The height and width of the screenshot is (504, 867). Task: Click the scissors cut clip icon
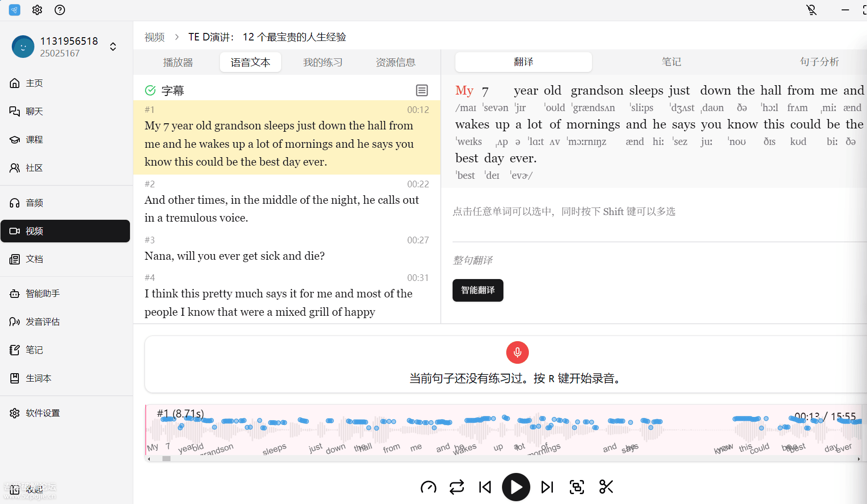(606, 487)
